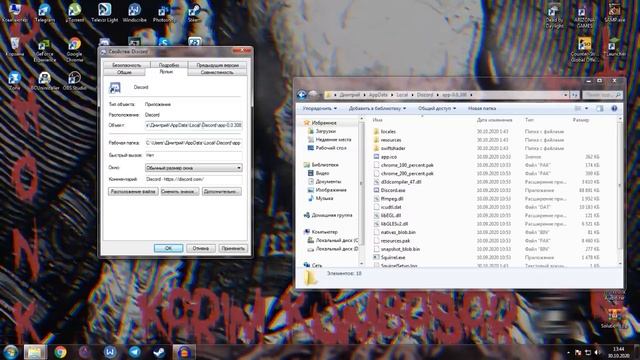Open the window size dropdown in Properties
640x360 pixels.
194,168
